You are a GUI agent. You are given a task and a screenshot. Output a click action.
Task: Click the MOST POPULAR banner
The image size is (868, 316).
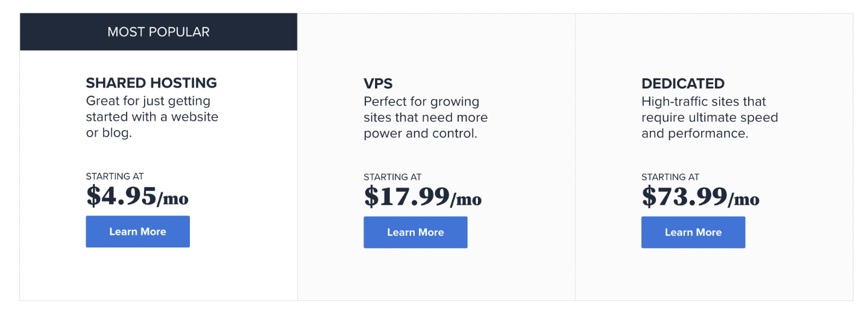[159, 32]
